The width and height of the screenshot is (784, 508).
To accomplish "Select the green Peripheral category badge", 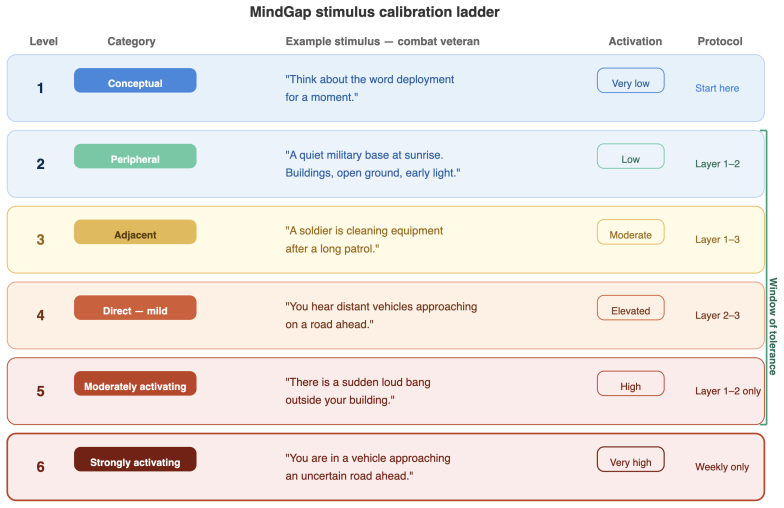I will tap(135, 156).
